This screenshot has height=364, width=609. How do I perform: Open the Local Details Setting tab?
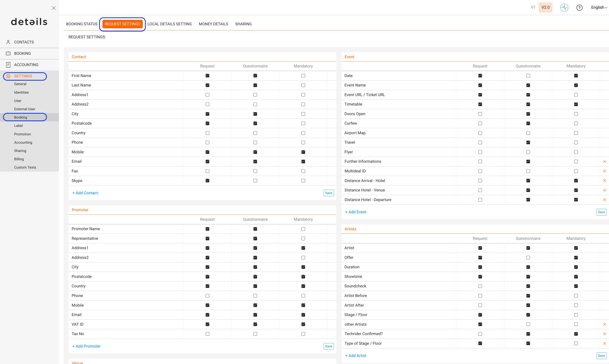click(x=169, y=24)
